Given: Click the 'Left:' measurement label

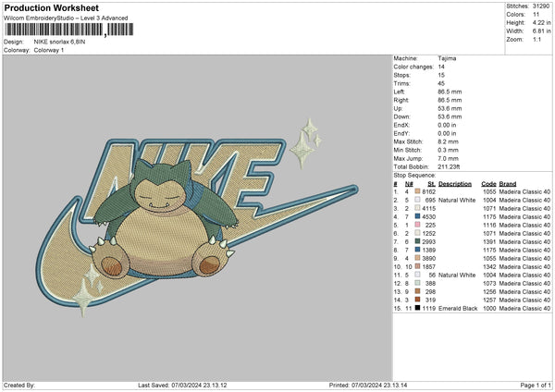Looking at the screenshot, I should [399, 92].
